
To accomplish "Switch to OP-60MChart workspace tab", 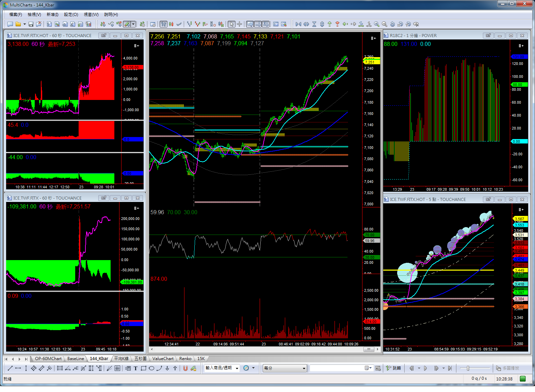I will (48, 359).
